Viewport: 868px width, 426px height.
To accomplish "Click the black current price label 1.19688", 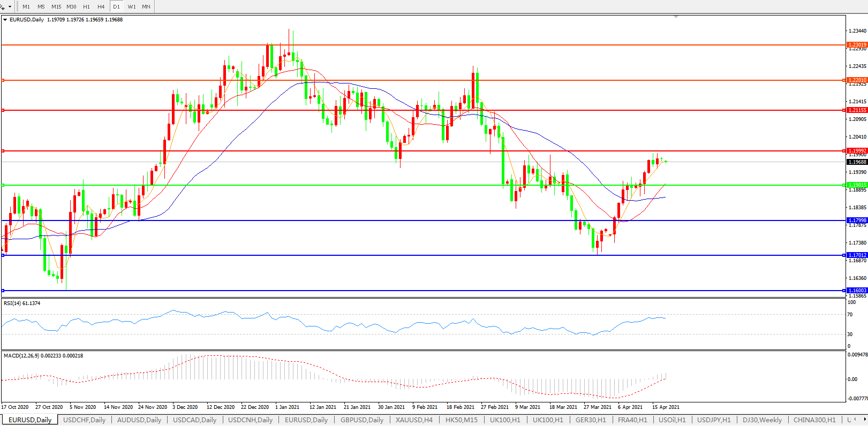I will click(857, 162).
